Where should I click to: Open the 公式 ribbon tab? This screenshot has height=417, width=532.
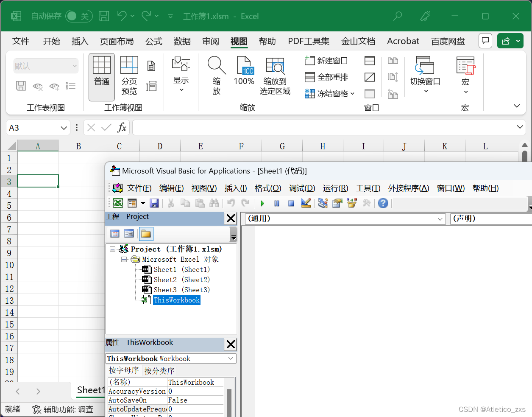[x=154, y=41]
